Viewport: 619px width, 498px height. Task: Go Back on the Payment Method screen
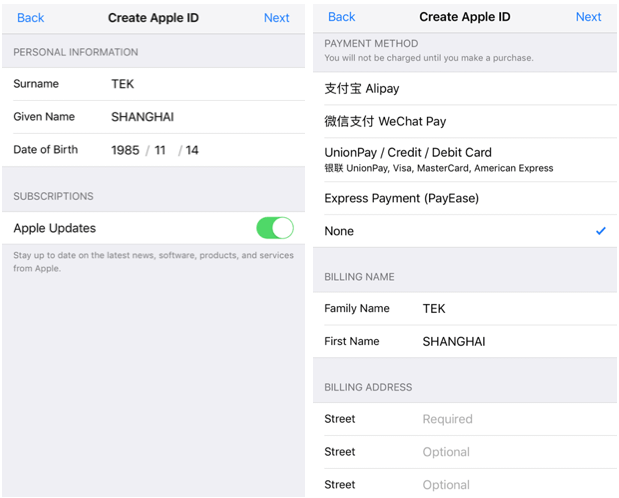[x=341, y=17]
